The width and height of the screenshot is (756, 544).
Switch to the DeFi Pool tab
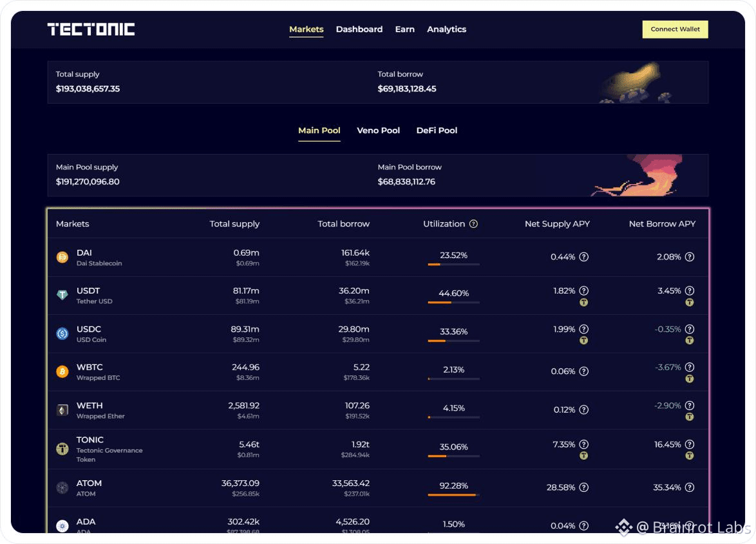[x=437, y=131]
